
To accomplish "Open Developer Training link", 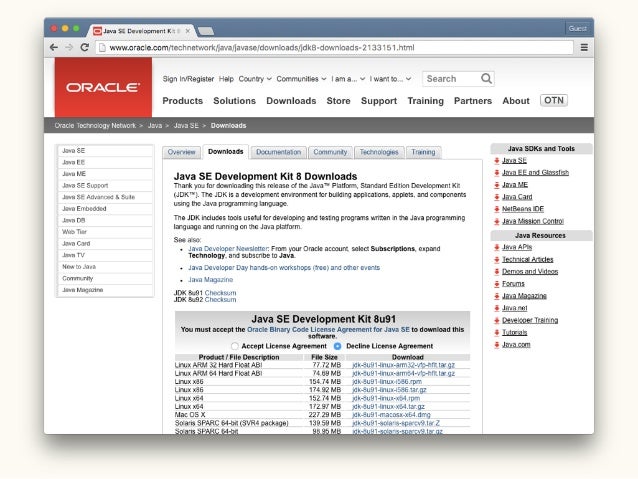I will pyautogui.click(x=530, y=320).
